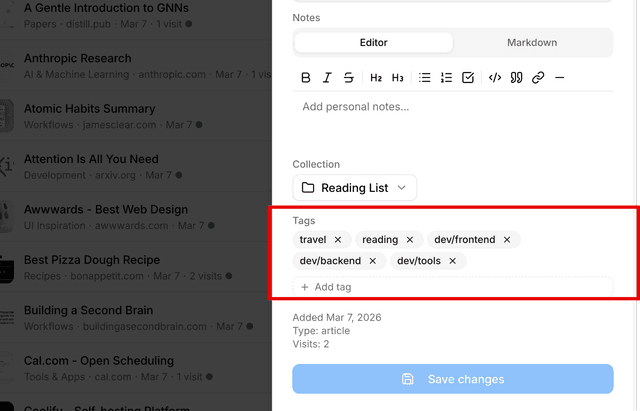Click the Added Mar 7, 2026 text
The image size is (640, 411).
click(x=337, y=318)
